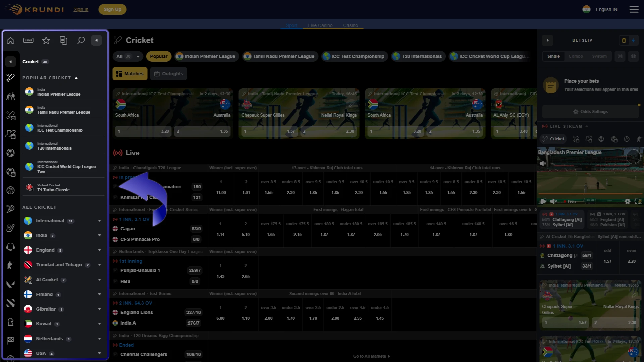Select the Cricket sport icon in sidebar
The image size is (644, 362).
(10, 78)
